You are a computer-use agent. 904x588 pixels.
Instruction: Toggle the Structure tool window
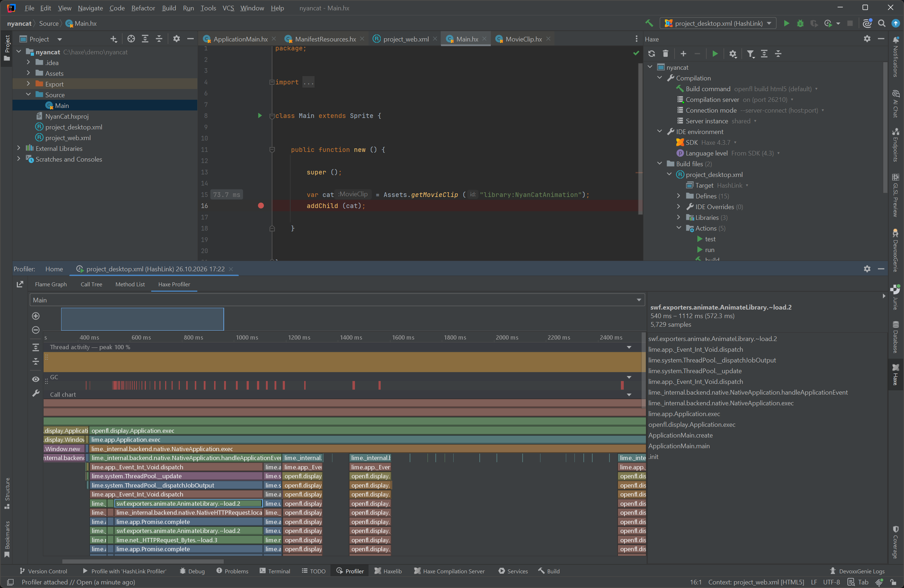pos(7,493)
